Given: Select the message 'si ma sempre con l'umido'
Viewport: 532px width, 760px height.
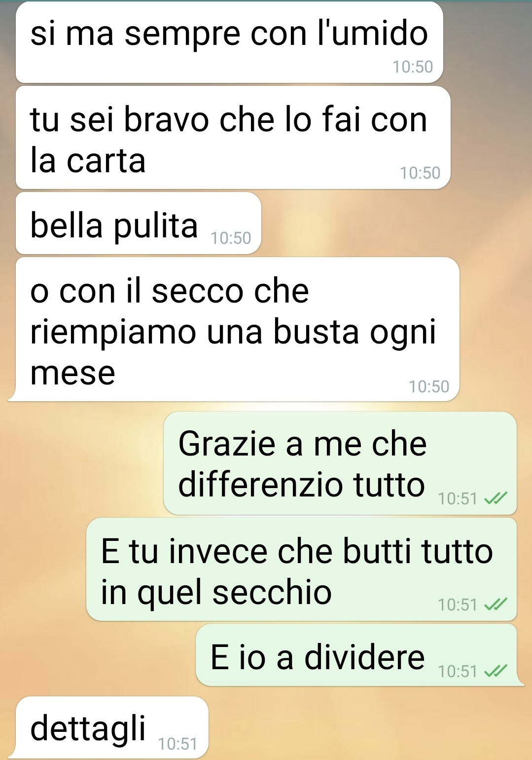Looking at the screenshot, I should click(x=229, y=42).
